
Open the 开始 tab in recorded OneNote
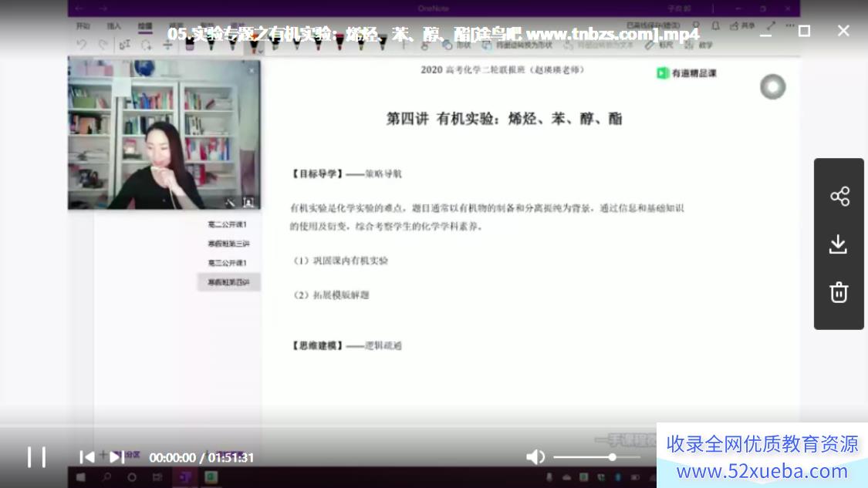click(x=83, y=26)
